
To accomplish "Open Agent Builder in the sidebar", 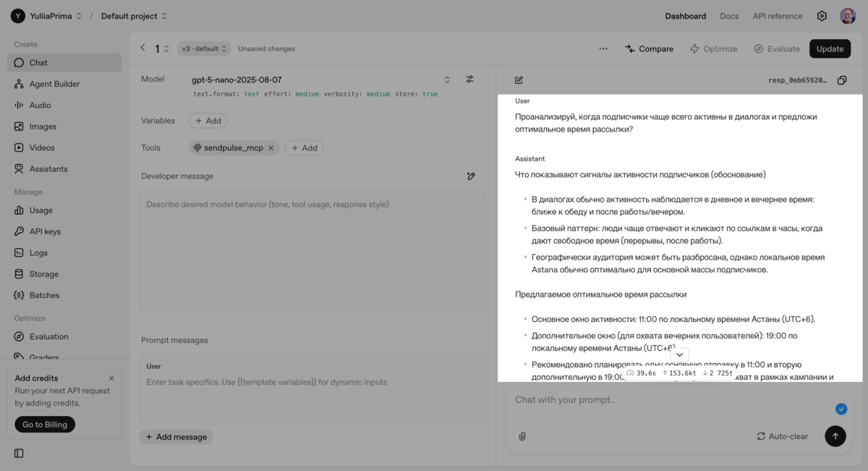I will [x=54, y=84].
